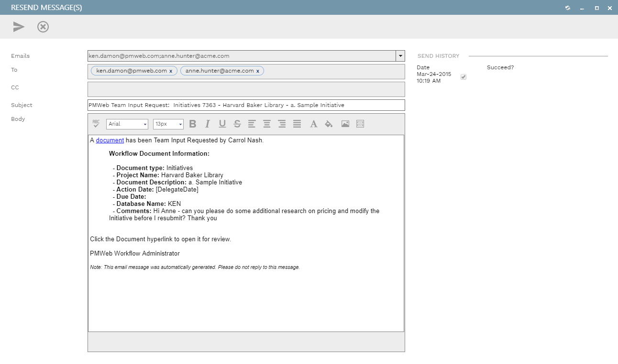Justify the body text
Screen dimensions: 618x364
click(297, 124)
